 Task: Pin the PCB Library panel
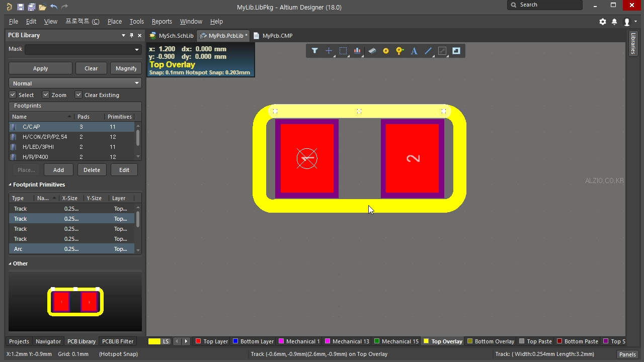[132, 35]
